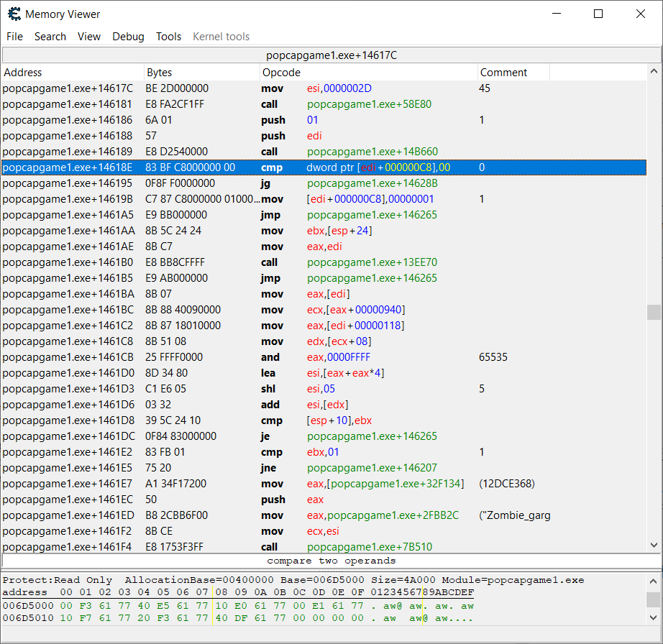Screen dimensions: 663x644
Task: Select row popcapgame1.exe+1461AE mov eax,edi
Action: click(x=324, y=247)
